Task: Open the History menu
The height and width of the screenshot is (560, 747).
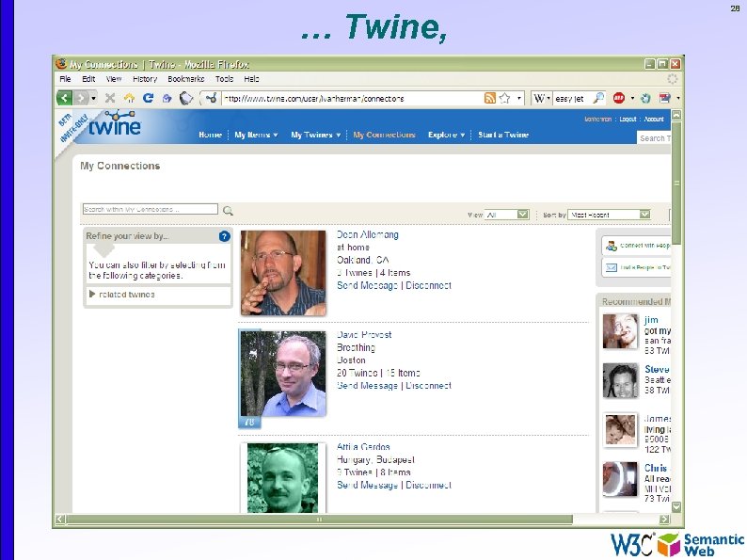Action: [x=145, y=79]
